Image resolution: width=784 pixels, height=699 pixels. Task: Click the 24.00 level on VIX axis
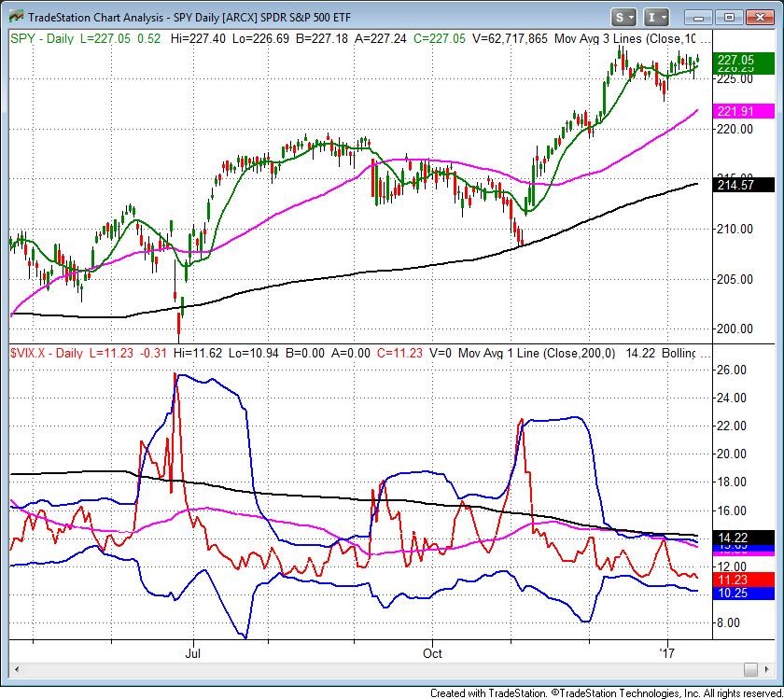[731, 398]
